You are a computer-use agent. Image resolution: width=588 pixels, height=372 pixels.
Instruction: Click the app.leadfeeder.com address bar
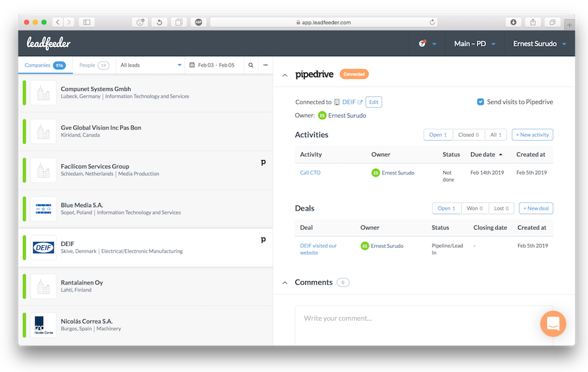(323, 22)
